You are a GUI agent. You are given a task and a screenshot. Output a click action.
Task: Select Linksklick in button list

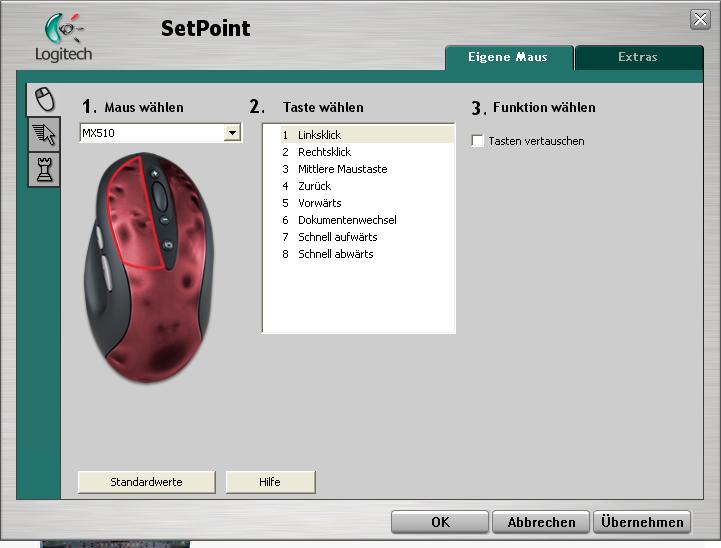click(x=367, y=135)
